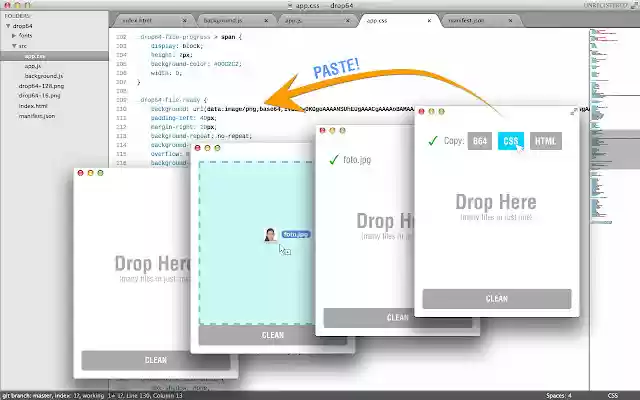Screen dimensions: 640x400
Task: Click CLEAN in the Copy window
Action: [497, 299]
